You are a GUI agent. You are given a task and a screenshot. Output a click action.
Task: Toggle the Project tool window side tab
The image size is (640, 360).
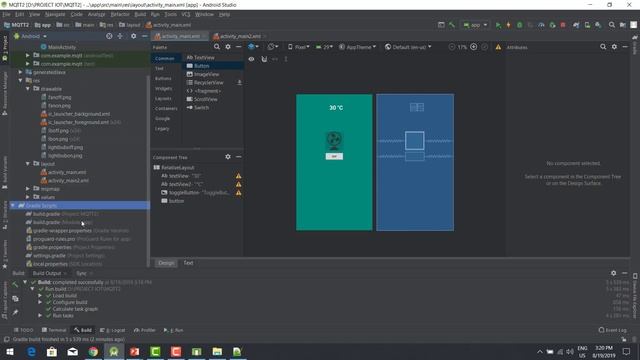[x=5, y=48]
